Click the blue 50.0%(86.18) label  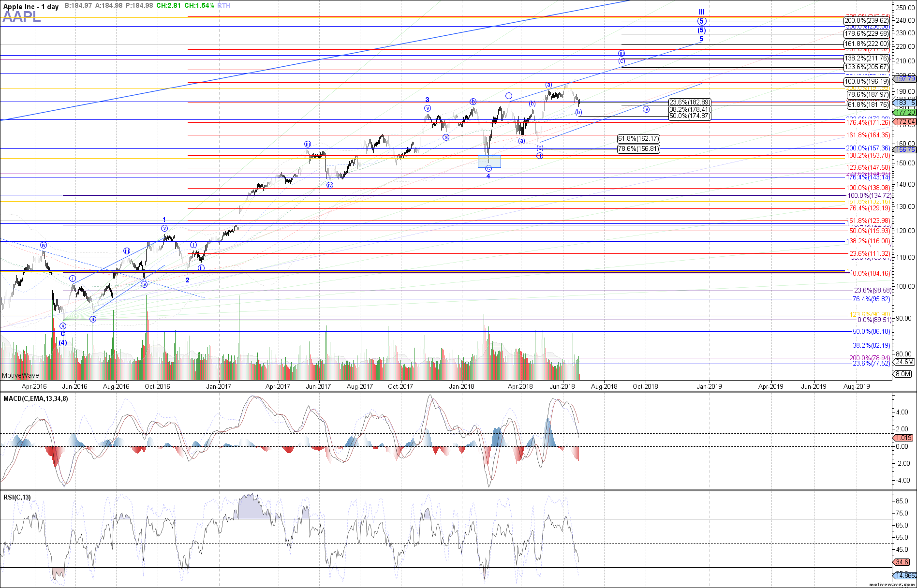[x=872, y=332]
